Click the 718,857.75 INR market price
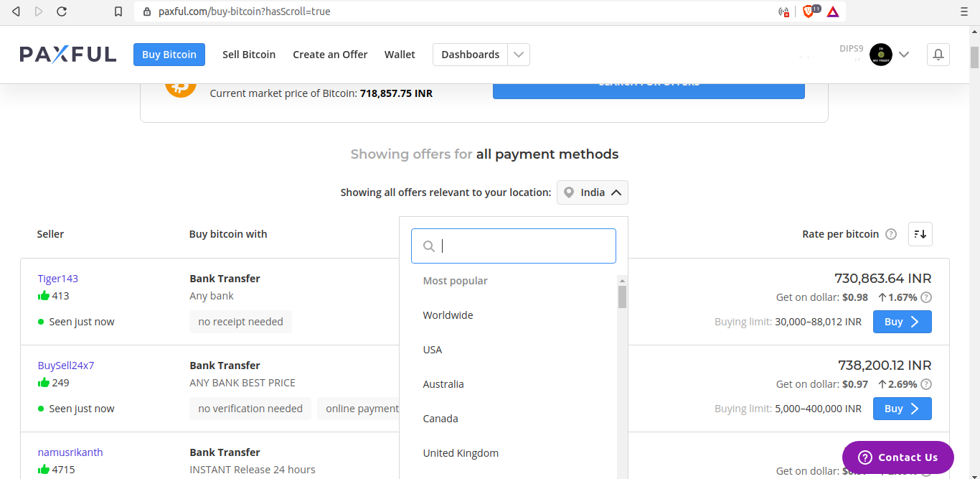Image resolution: width=980 pixels, height=479 pixels. 396,93
